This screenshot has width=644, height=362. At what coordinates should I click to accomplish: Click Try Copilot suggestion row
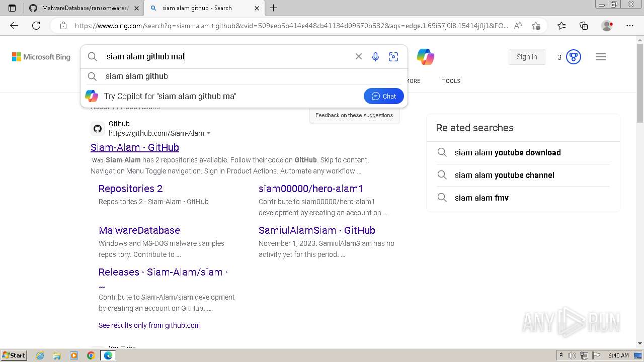(x=244, y=96)
